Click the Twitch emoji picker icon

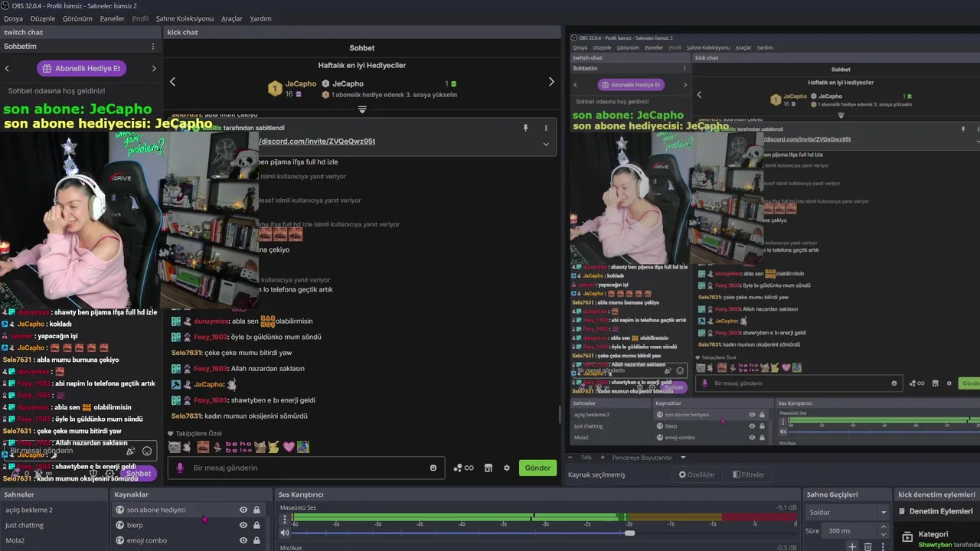tap(147, 451)
